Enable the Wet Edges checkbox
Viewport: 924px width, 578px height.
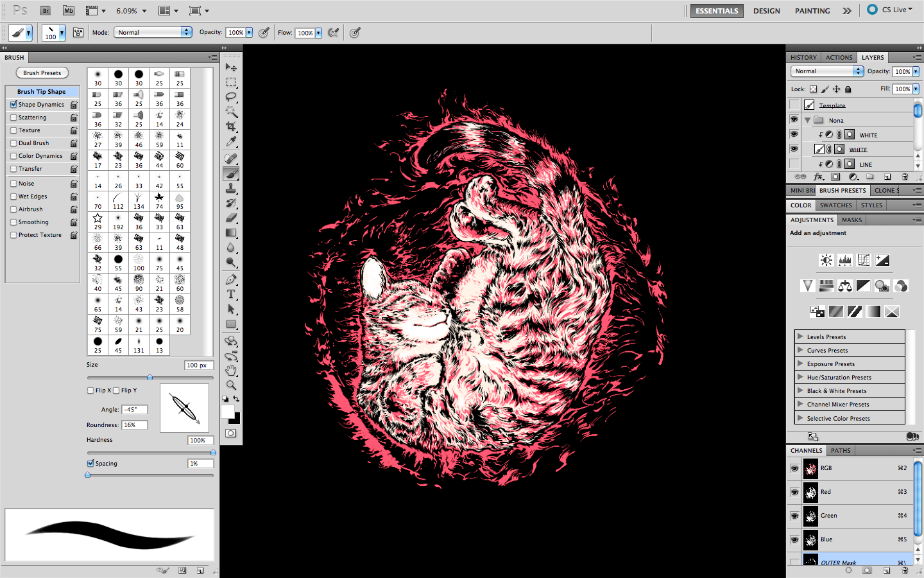pyautogui.click(x=13, y=197)
